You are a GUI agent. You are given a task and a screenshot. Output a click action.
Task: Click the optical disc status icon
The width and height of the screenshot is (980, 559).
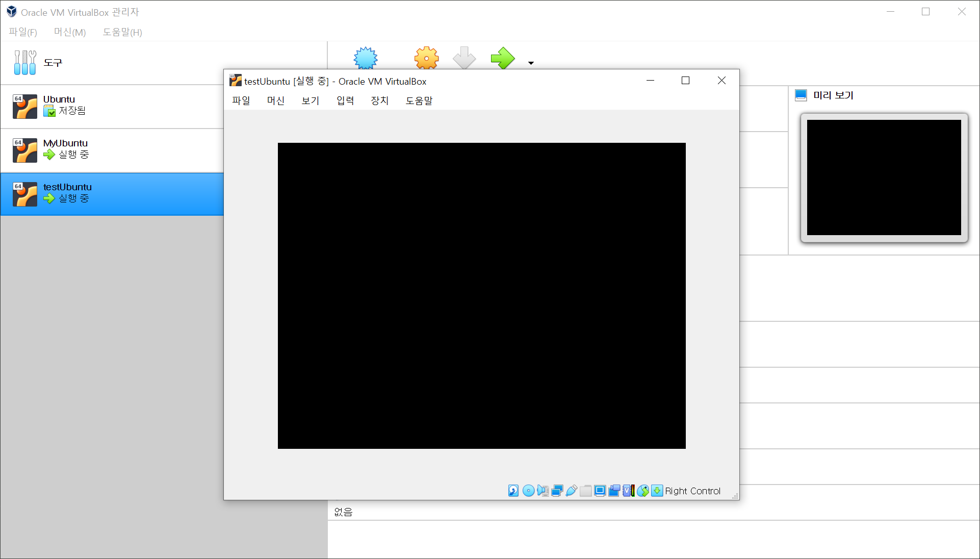pyautogui.click(x=528, y=491)
